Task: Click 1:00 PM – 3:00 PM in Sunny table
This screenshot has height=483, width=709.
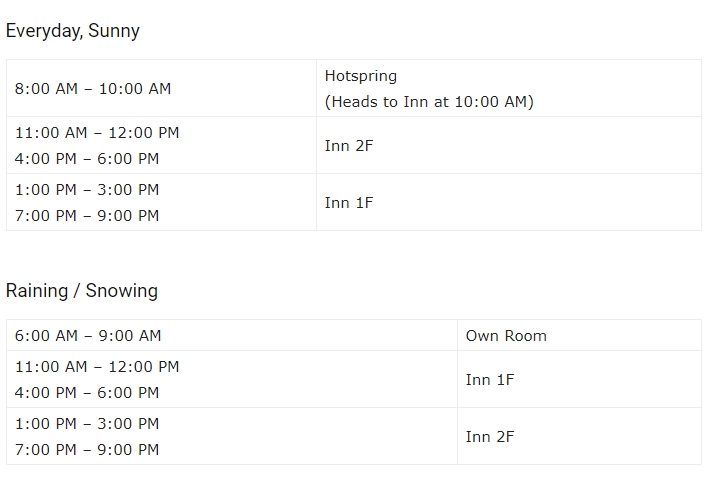Action: pos(87,190)
